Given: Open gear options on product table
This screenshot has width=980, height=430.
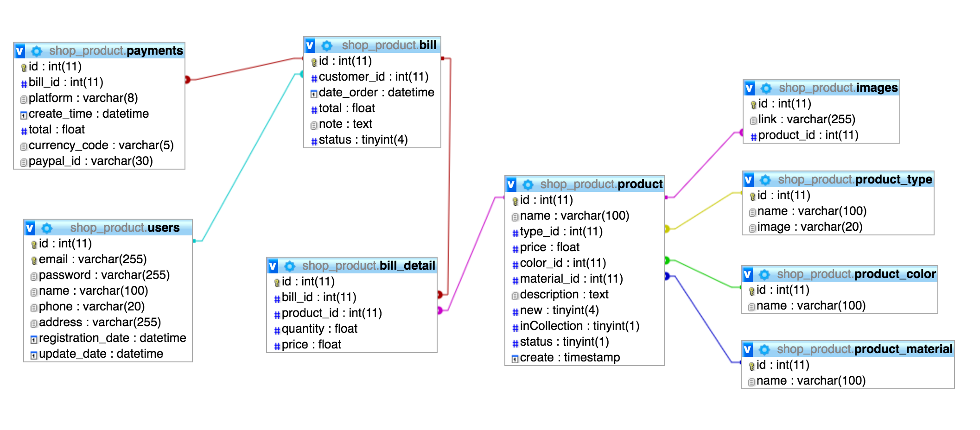Looking at the screenshot, I should (528, 184).
